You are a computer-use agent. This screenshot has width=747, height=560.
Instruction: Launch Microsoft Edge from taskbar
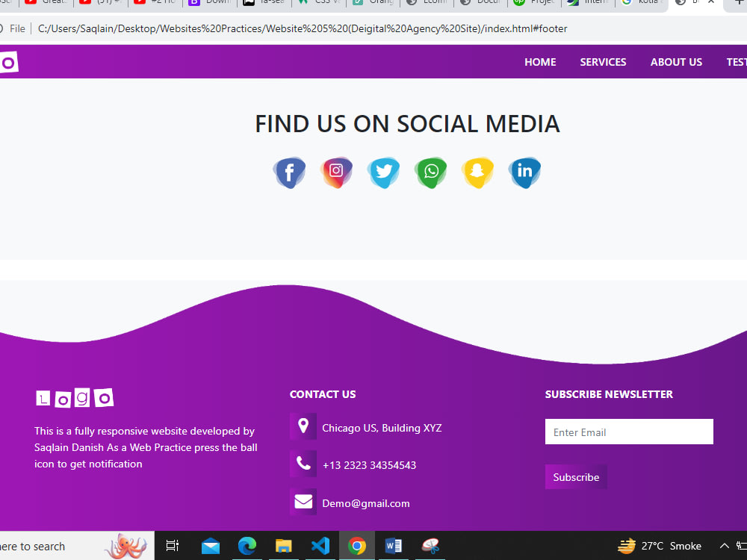pyautogui.click(x=247, y=546)
